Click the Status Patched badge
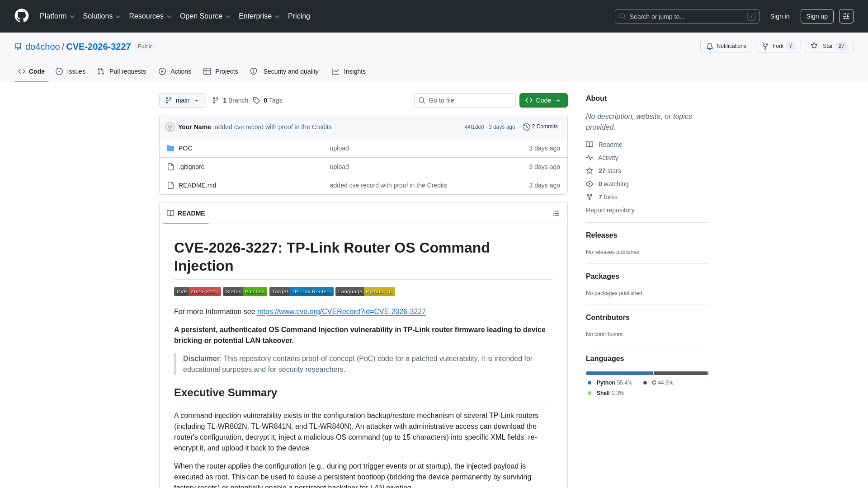The height and width of the screenshot is (488, 868). (245, 291)
